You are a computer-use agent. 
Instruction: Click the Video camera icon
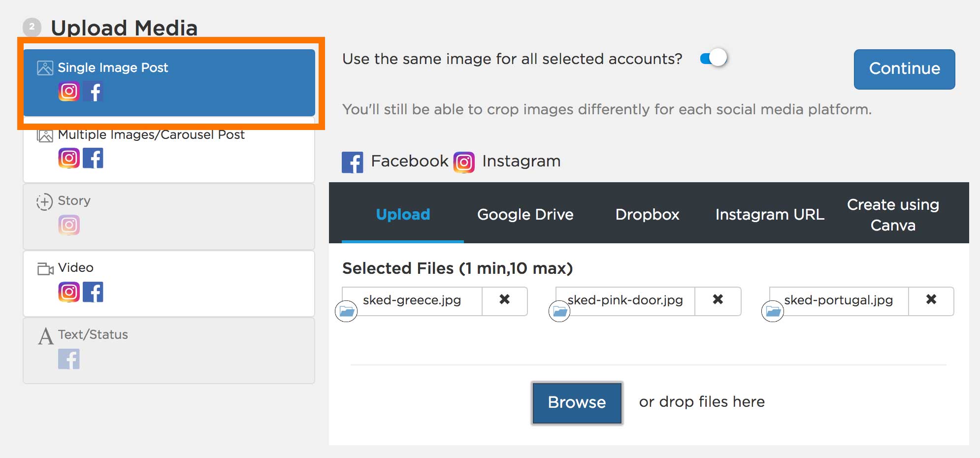44,268
